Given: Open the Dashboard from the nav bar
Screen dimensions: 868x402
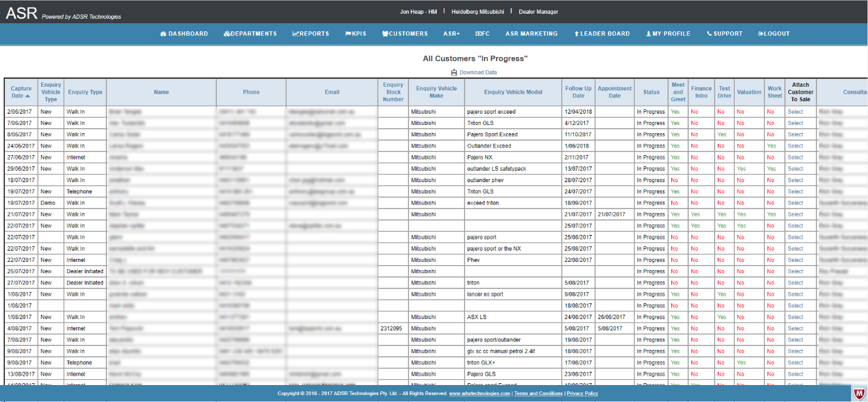Looking at the screenshot, I should (x=184, y=34).
